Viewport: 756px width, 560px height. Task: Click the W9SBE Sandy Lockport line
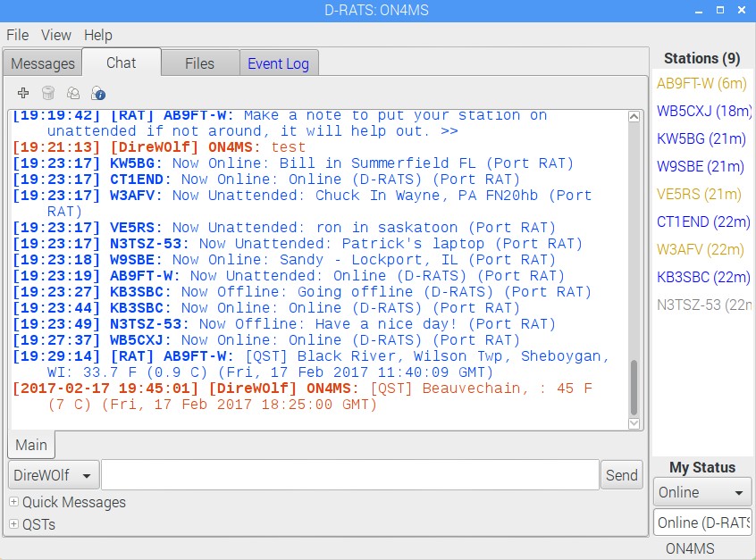pyautogui.click(x=284, y=260)
